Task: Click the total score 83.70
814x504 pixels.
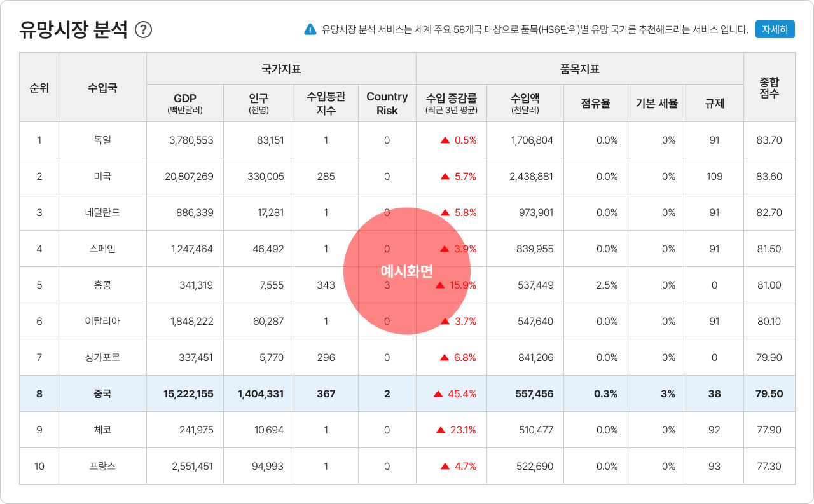Action: [x=769, y=140]
